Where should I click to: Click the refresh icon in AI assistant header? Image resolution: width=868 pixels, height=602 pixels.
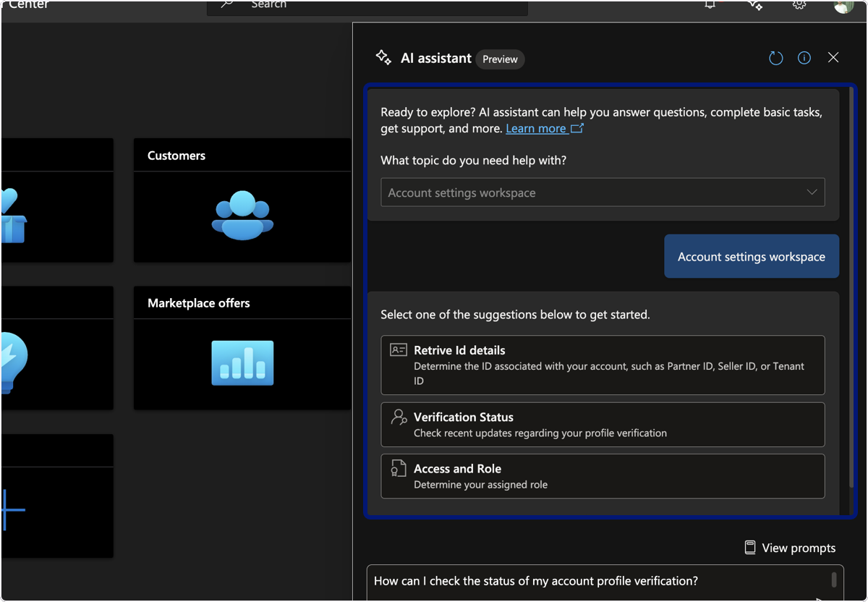pyautogui.click(x=775, y=58)
